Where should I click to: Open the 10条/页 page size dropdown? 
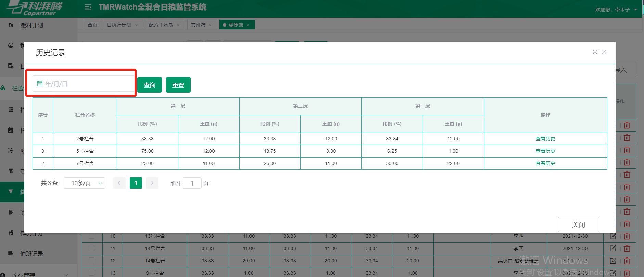point(85,183)
